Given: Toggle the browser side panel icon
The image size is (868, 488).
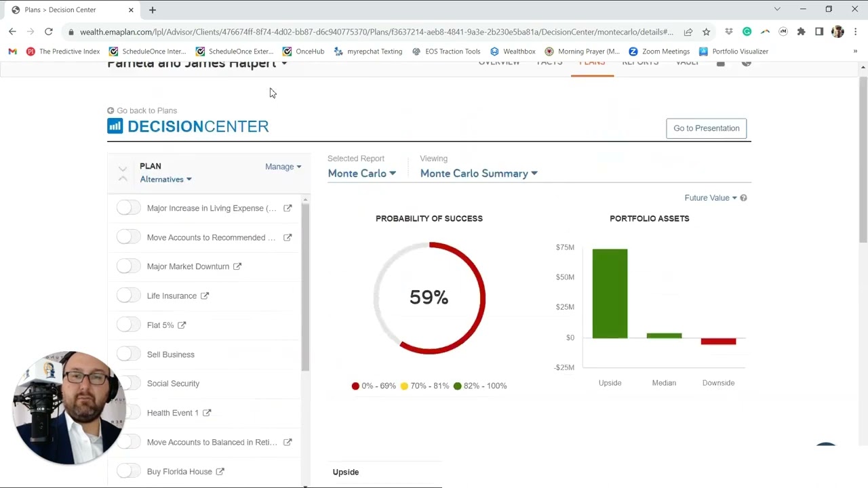Looking at the screenshot, I should (819, 32).
